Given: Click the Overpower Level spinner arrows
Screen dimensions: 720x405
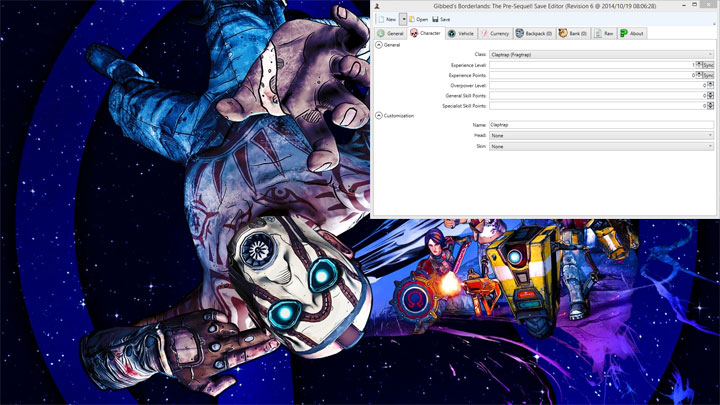Looking at the screenshot, I should pyautogui.click(x=710, y=85).
